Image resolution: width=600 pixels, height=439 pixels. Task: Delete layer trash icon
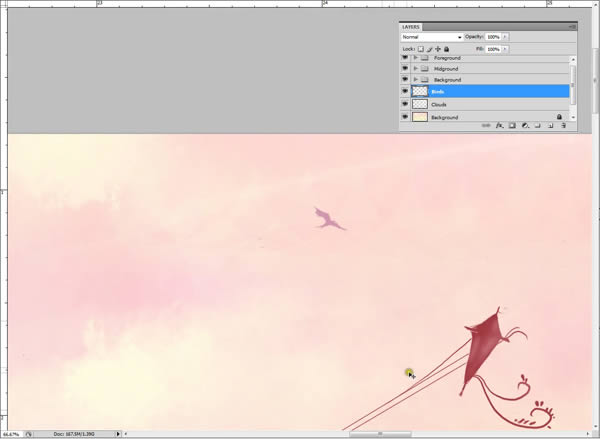[563, 126]
